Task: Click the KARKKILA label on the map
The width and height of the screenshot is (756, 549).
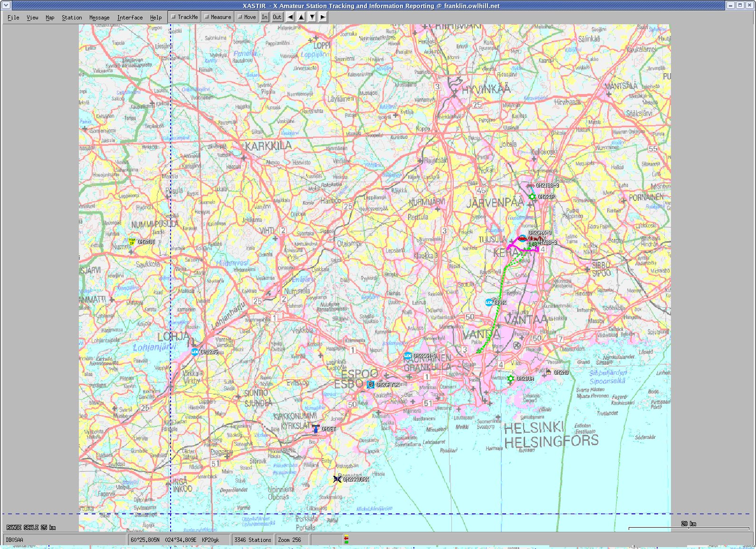Action: [268, 146]
